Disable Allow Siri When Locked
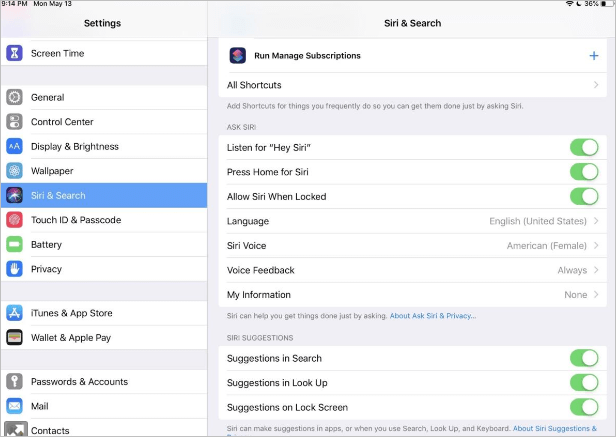This screenshot has width=616, height=437. (584, 196)
